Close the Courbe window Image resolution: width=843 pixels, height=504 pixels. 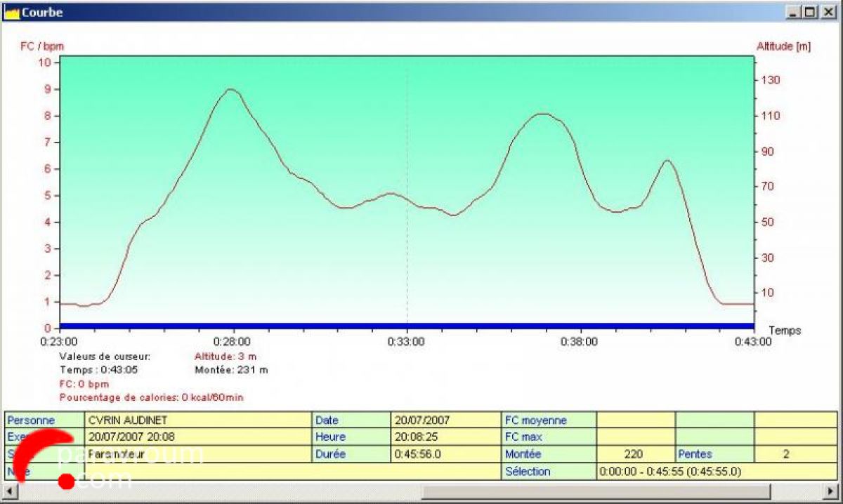point(827,12)
